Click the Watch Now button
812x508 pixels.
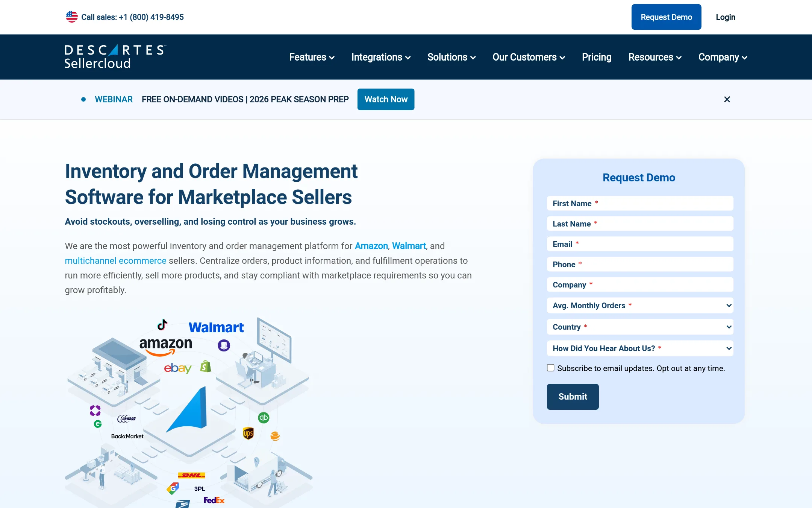386,99
